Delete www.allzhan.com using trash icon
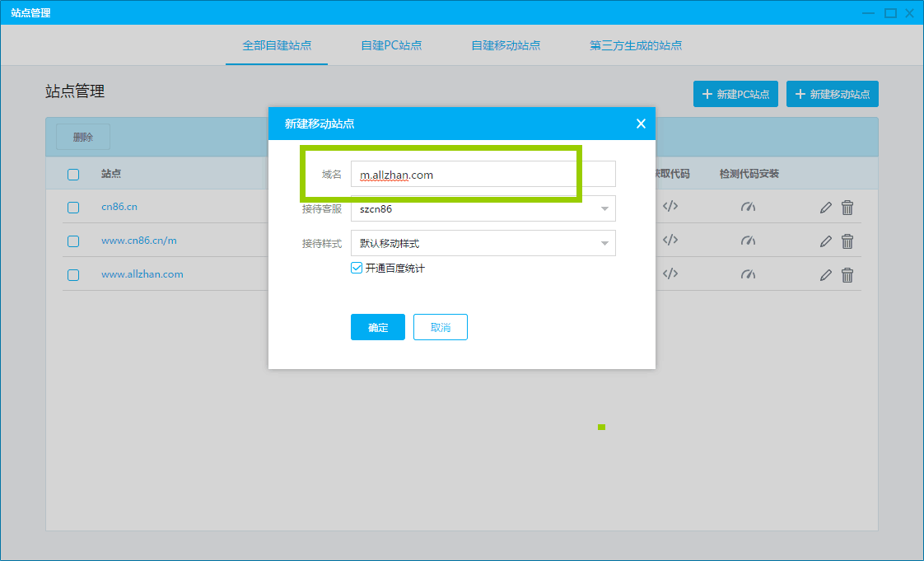The width and height of the screenshot is (924, 561). click(847, 274)
